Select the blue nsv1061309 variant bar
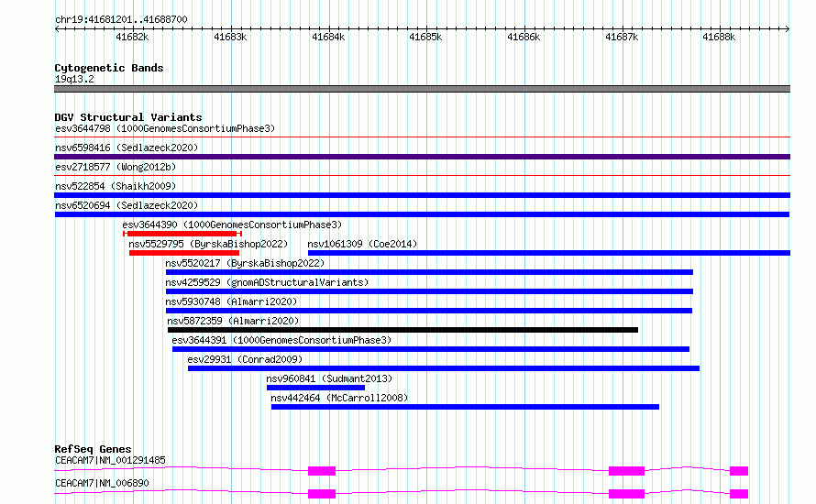816x504 pixels. point(549,253)
